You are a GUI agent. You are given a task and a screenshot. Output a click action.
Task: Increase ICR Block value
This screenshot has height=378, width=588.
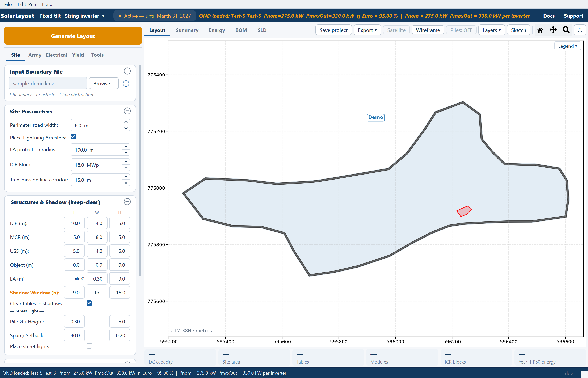point(126,162)
